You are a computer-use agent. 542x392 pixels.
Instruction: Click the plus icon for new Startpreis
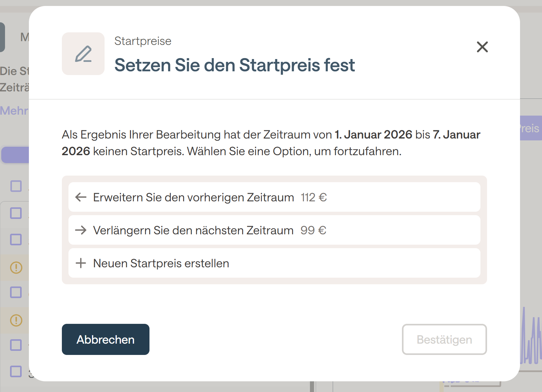coord(81,263)
